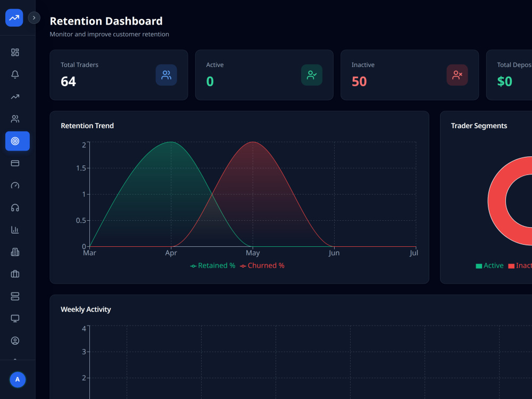Open the dashboard grid icon in sidebar

[x=15, y=52]
